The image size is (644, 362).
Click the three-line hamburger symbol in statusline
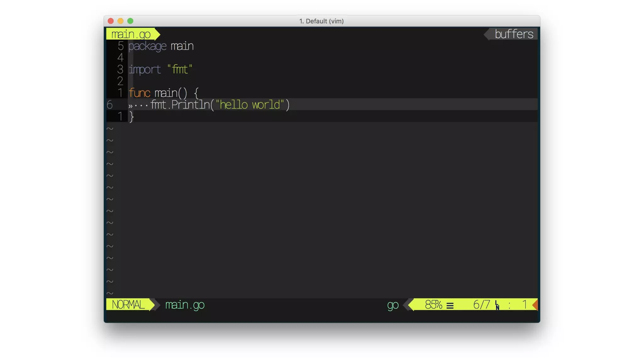pyautogui.click(x=450, y=305)
